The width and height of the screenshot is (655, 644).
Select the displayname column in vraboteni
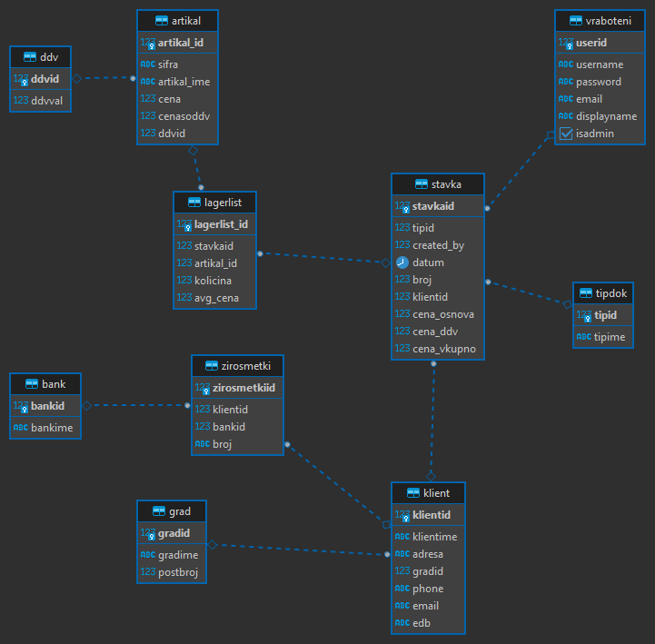[x=606, y=116]
